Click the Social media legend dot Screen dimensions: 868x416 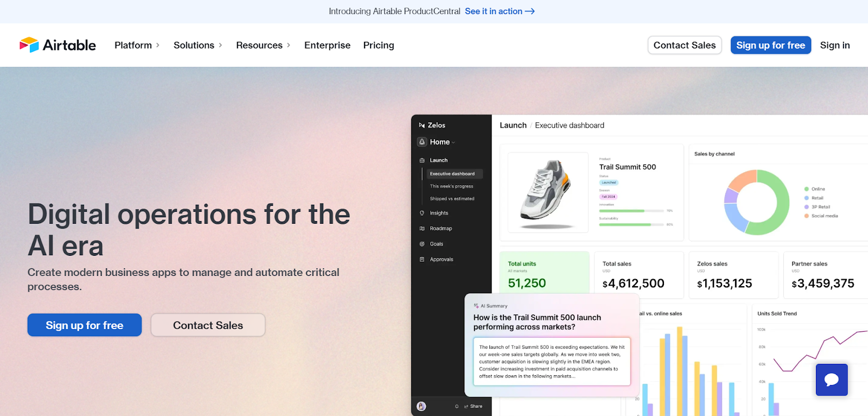[x=806, y=216]
